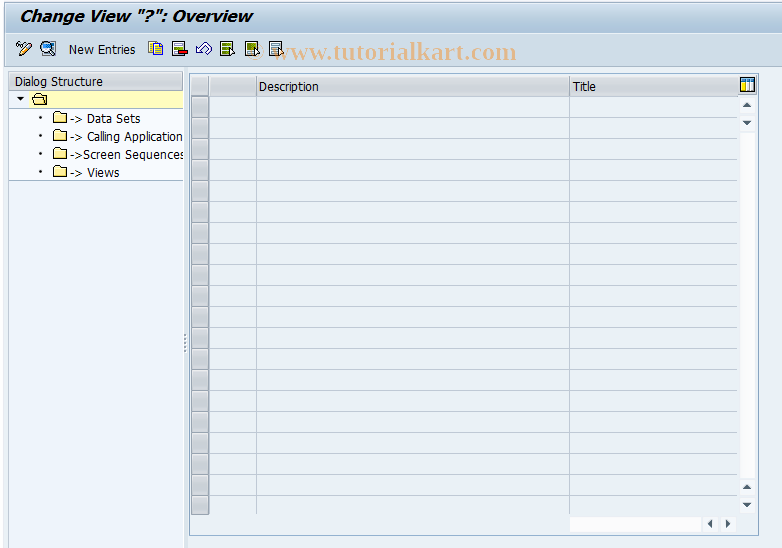Viewport: 782px width, 548px height.
Task: Click the Dialog Structure header
Action: pos(96,81)
